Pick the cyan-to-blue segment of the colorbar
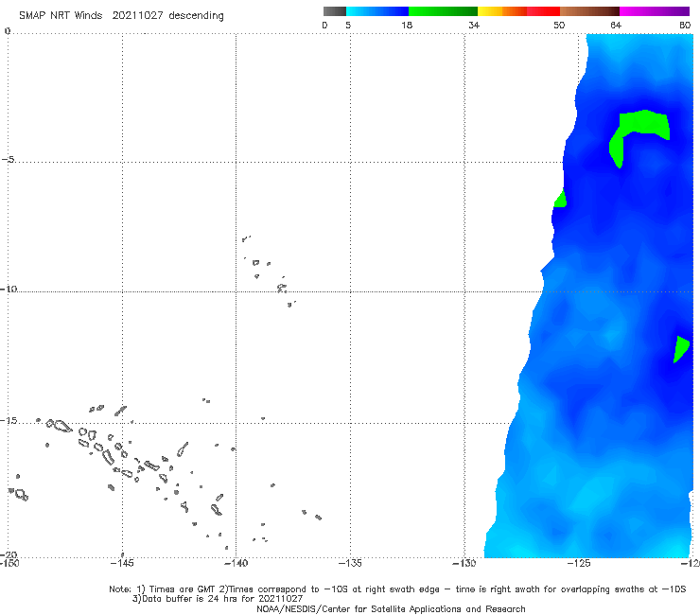 tap(377, 11)
